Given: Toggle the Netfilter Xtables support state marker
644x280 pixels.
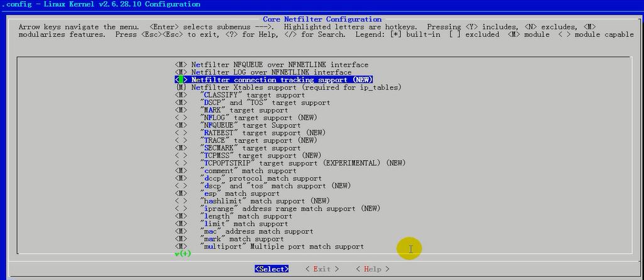Looking at the screenshot, I should [x=181, y=87].
